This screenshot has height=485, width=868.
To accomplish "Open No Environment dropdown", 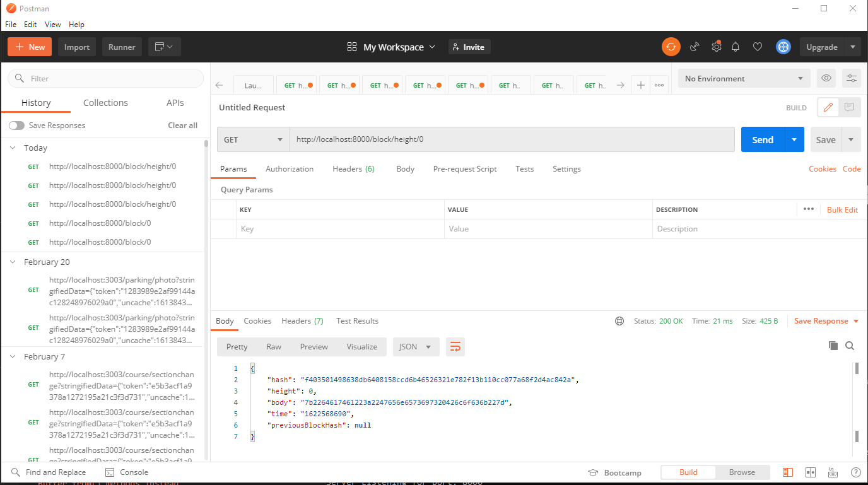I will point(744,78).
